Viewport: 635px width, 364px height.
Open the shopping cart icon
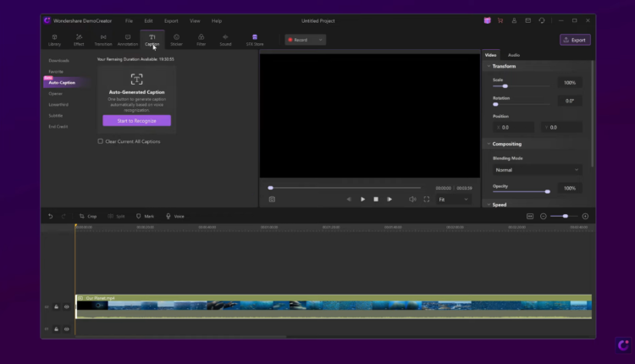[x=500, y=20]
